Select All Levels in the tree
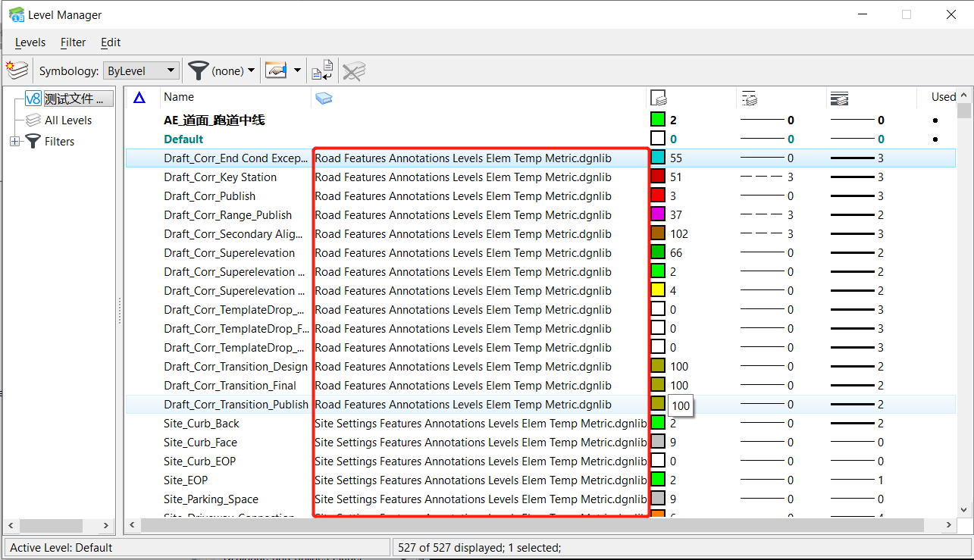The height and width of the screenshot is (560, 974). point(67,120)
